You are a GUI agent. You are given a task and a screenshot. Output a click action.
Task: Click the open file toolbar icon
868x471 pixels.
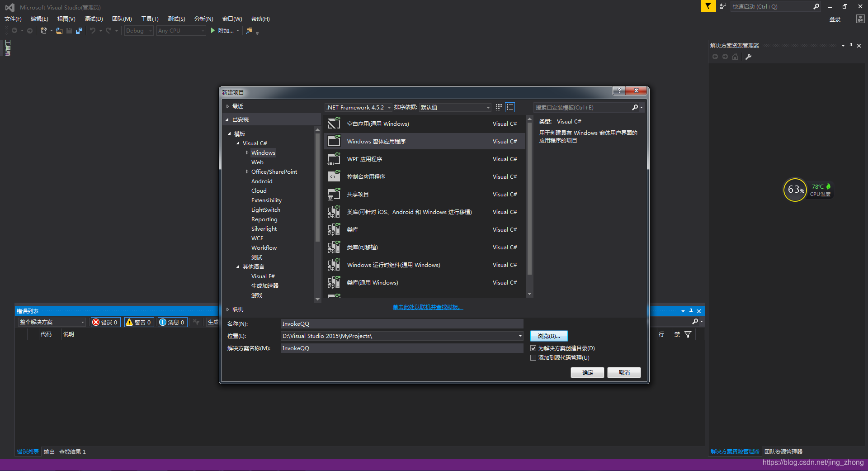pos(59,31)
